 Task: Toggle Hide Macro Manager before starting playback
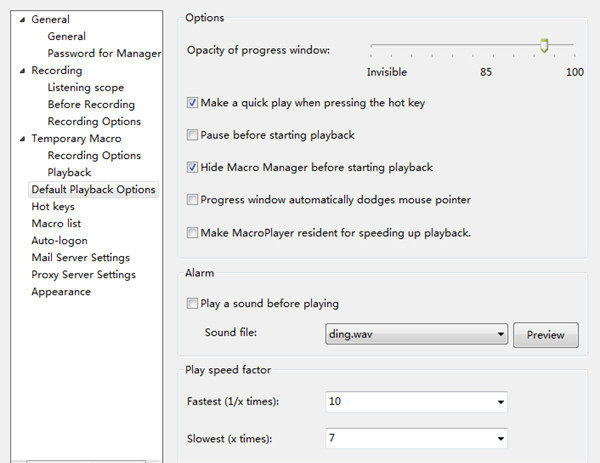(x=193, y=167)
